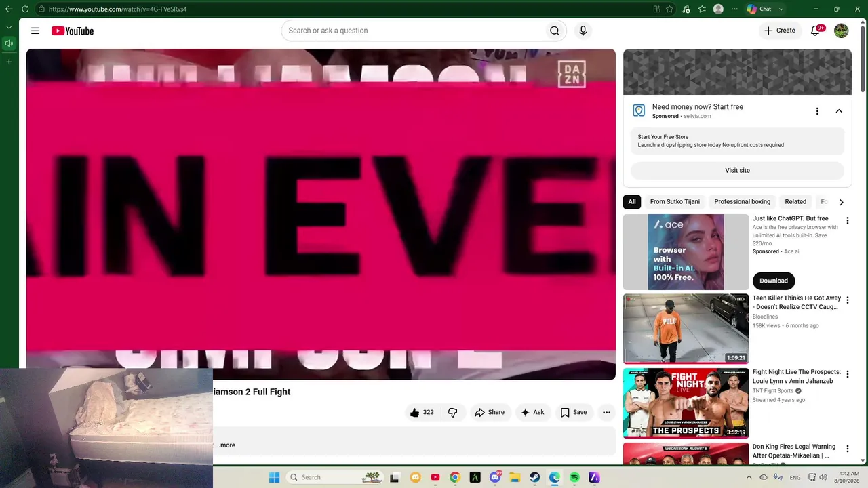Image resolution: width=868 pixels, height=488 pixels.
Task: Collapse the sellvia ad panel
Action: (839, 111)
